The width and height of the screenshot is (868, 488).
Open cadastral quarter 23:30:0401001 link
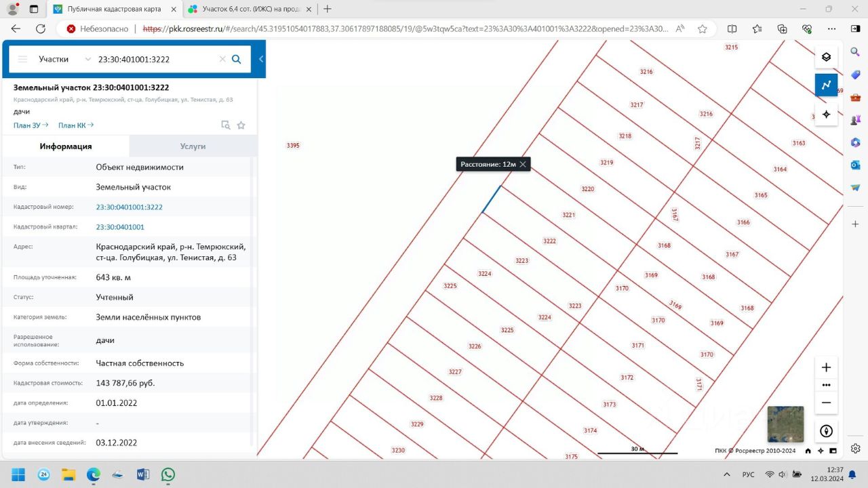point(120,227)
